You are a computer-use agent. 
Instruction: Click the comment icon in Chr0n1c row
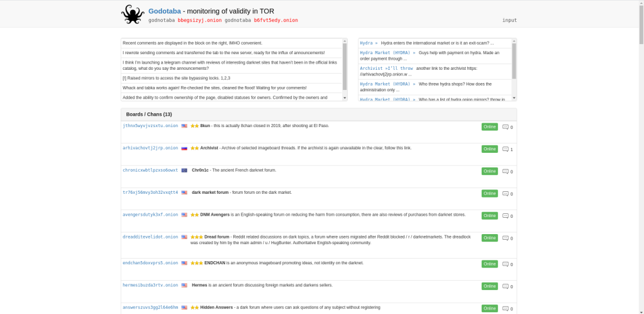coord(505,171)
